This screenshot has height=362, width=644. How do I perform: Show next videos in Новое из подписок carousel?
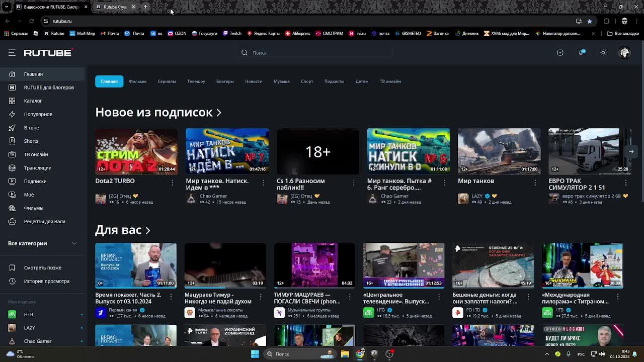point(631,151)
